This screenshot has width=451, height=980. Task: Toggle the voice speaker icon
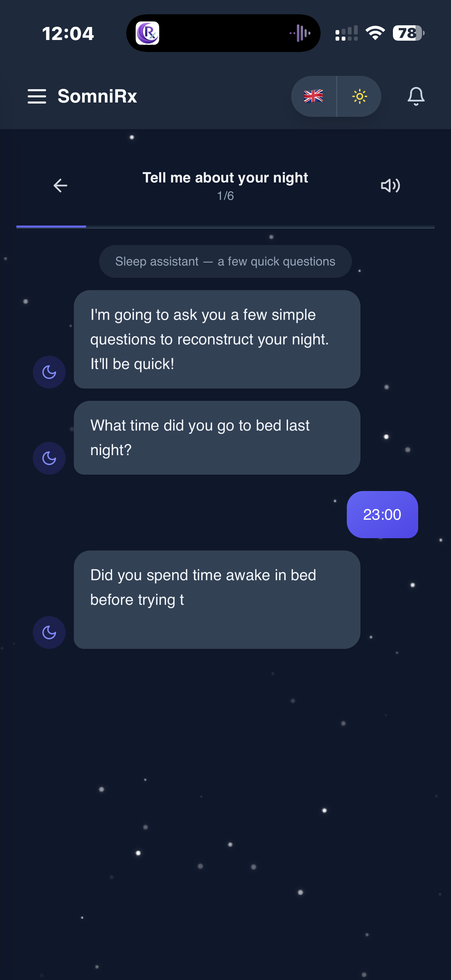pyautogui.click(x=390, y=186)
